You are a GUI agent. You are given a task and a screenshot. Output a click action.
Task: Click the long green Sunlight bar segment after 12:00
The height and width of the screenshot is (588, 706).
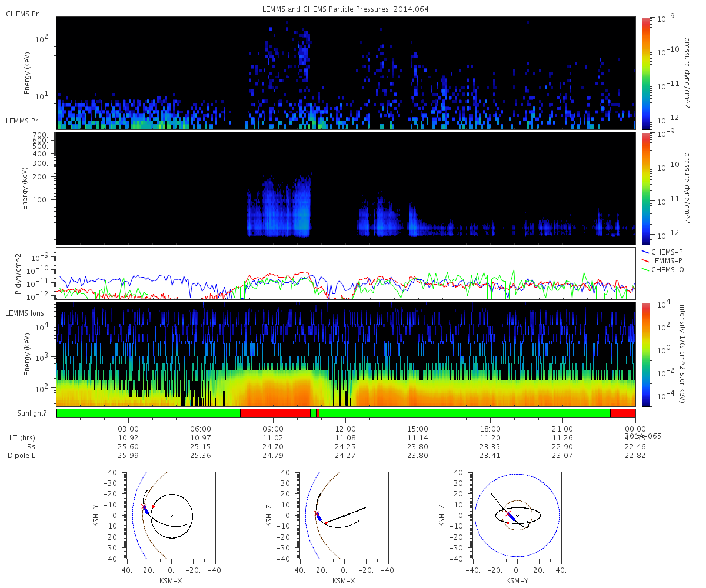click(465, 413)
